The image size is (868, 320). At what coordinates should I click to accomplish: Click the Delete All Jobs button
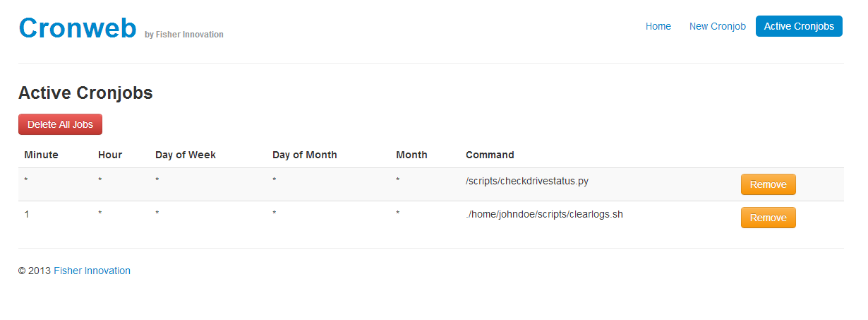coord(60,124)
